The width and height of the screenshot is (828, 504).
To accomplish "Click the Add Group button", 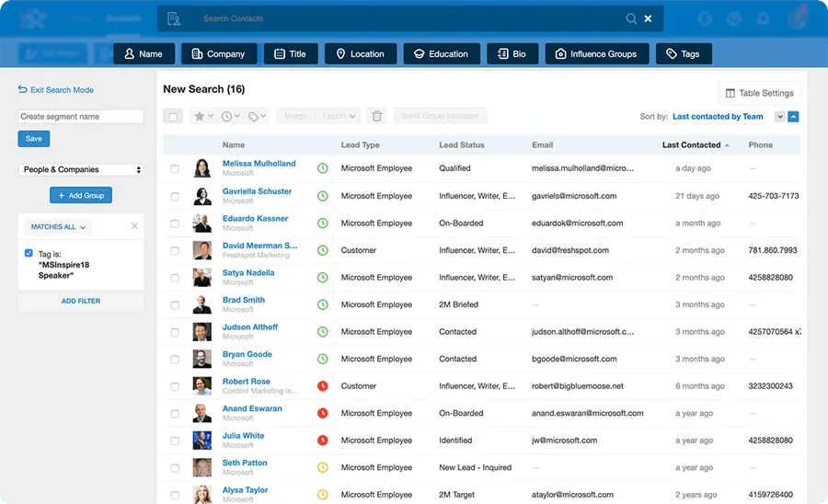I will (x=81, y=195).
